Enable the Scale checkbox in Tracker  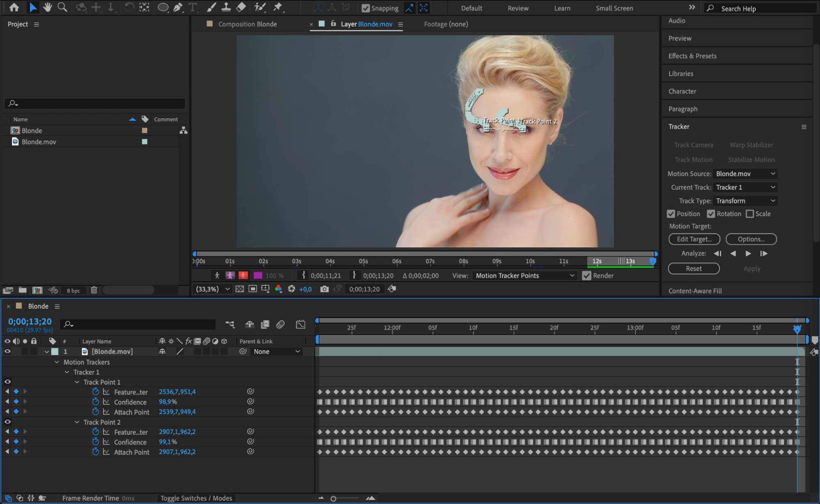[750, 214]
